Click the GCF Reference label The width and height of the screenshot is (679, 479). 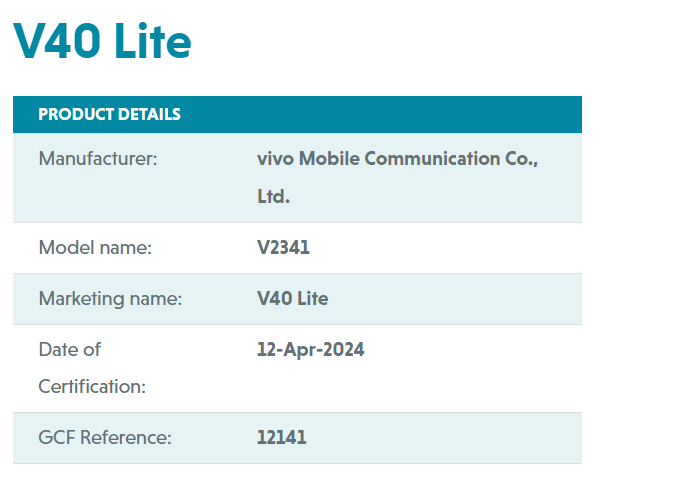pos(105,437)
